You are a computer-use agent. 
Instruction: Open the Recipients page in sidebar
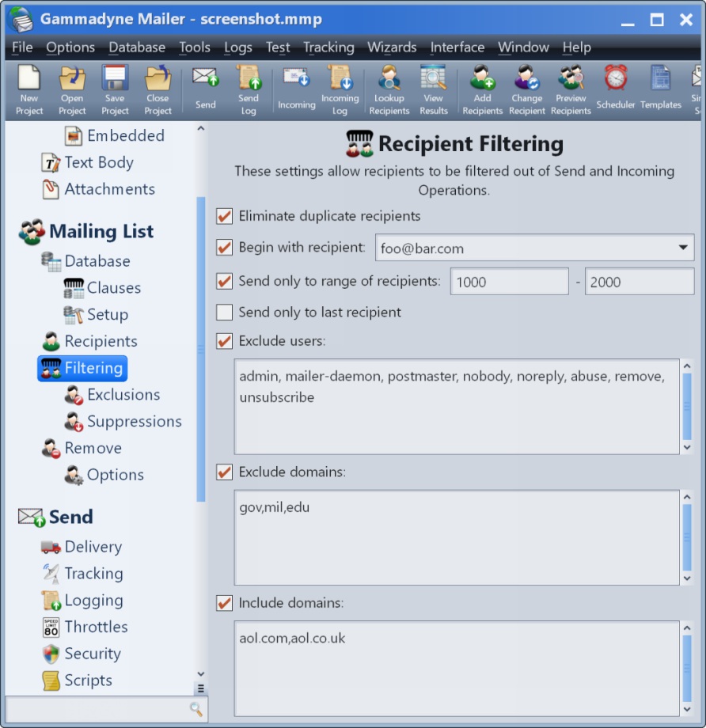(x=89, y=341)
